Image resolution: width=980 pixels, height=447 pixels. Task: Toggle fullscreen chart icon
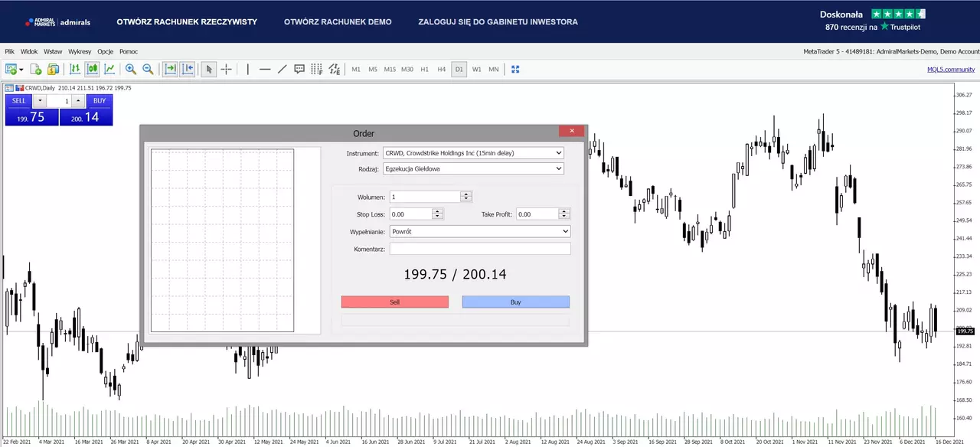click(x=515, y=69)
